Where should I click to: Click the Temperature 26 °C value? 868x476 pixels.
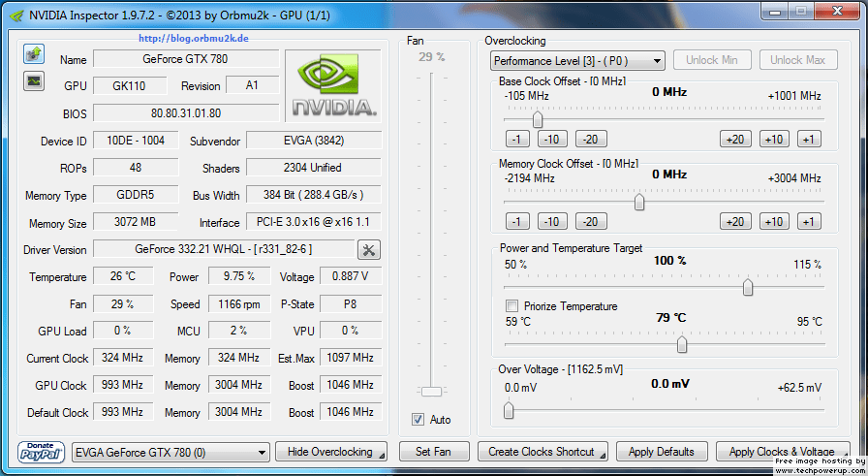pyautogui.click(x=123, y=276)
